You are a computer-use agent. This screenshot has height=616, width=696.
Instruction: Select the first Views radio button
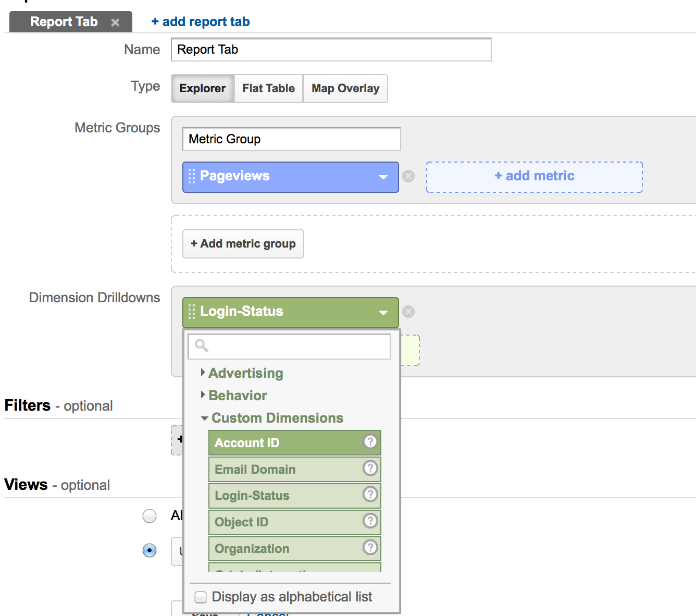(x=150, y=516)
